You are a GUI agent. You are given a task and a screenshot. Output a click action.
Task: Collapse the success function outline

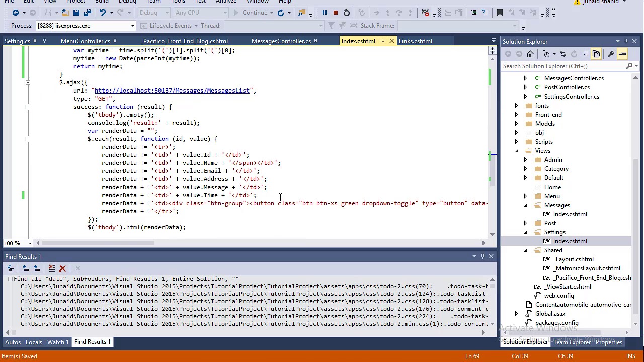coord(28,107)
